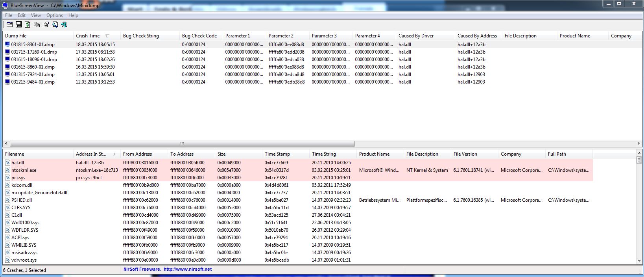Screen dimensions: 644x277
Task: Click the ntoskrnl.exe driver icon
Action: click(x=7, y=170)
